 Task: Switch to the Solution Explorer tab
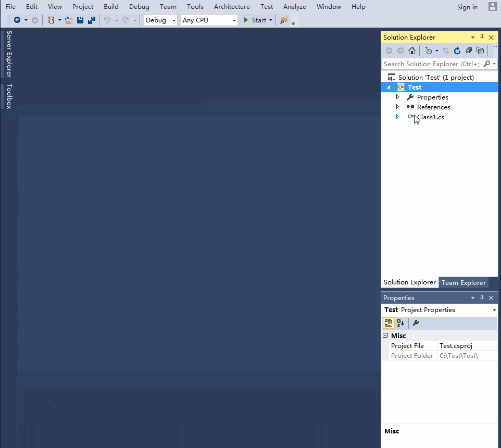click(410, 282)
